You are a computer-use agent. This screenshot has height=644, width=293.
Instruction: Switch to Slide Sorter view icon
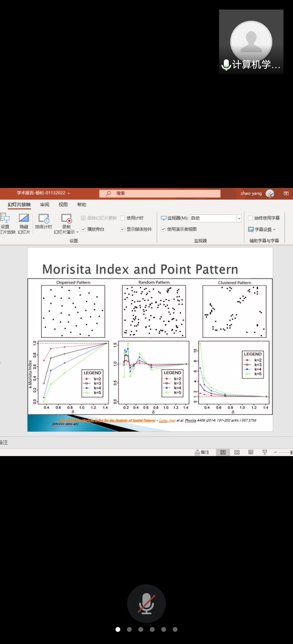click(x=237, y=452)
